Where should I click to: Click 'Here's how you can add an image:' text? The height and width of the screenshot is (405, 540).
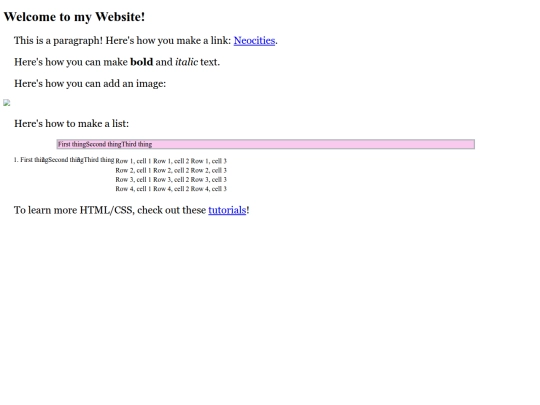click(x=90, y=84)
